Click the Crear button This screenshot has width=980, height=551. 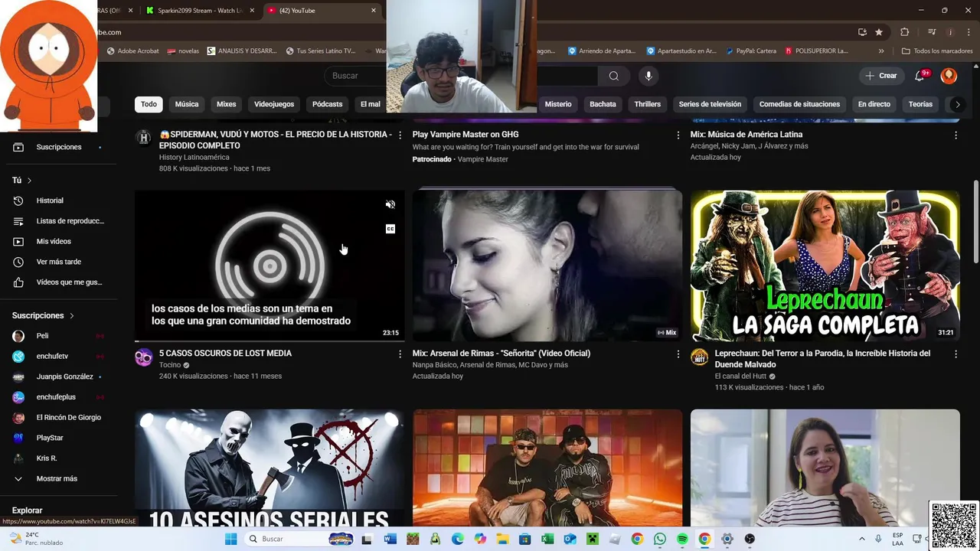[881, 76]
